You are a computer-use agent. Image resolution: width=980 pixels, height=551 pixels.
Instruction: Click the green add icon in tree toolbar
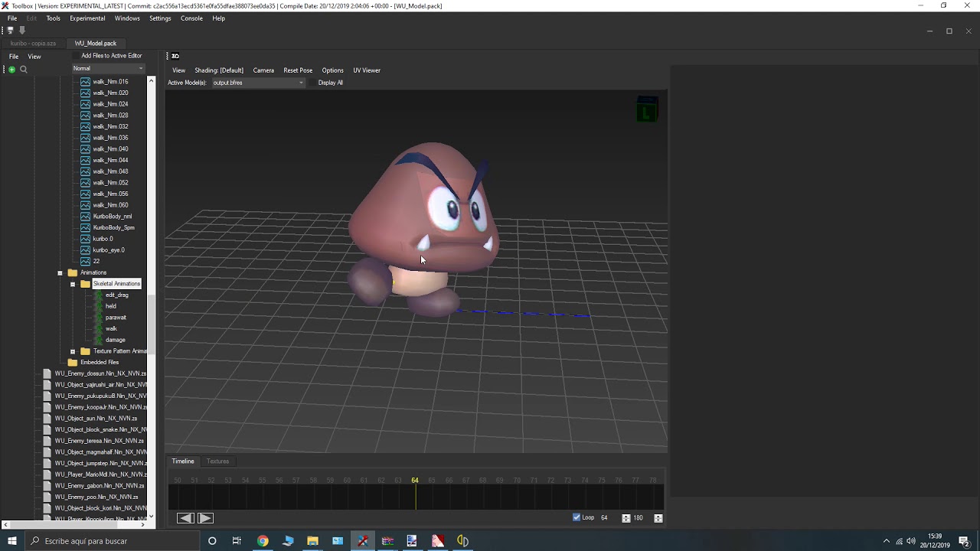[11, 69]
